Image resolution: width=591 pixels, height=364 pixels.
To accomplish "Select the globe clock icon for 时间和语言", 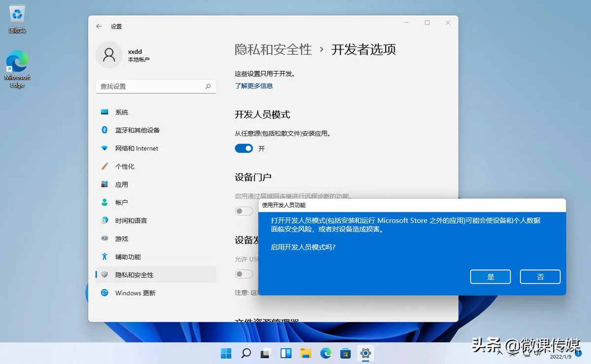I will coord(104,220).
